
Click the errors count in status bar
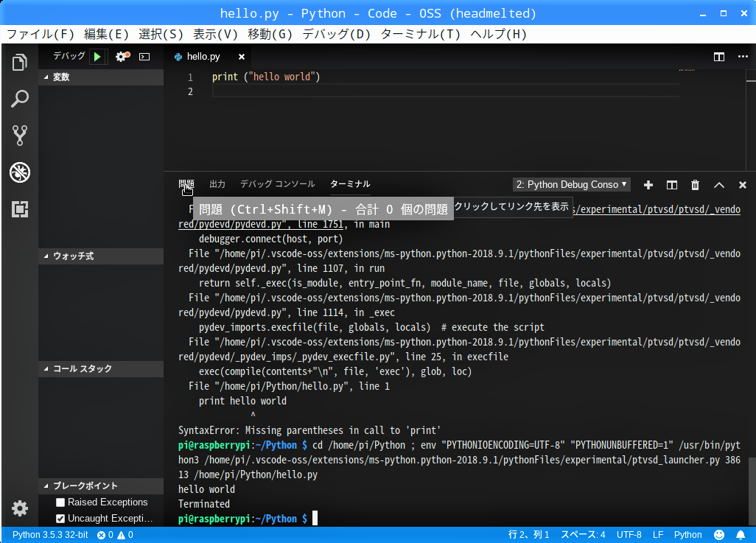coord(105,535)
